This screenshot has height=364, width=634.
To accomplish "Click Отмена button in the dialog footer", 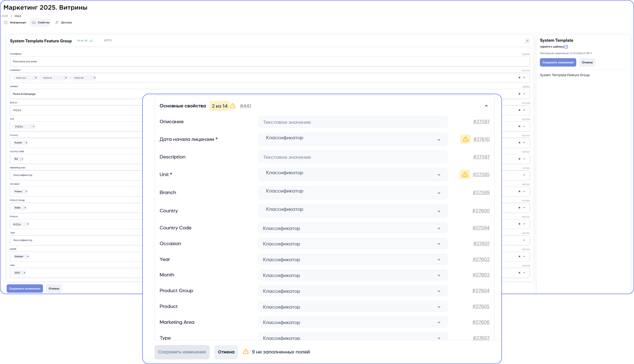I will (x=226, y=352).
